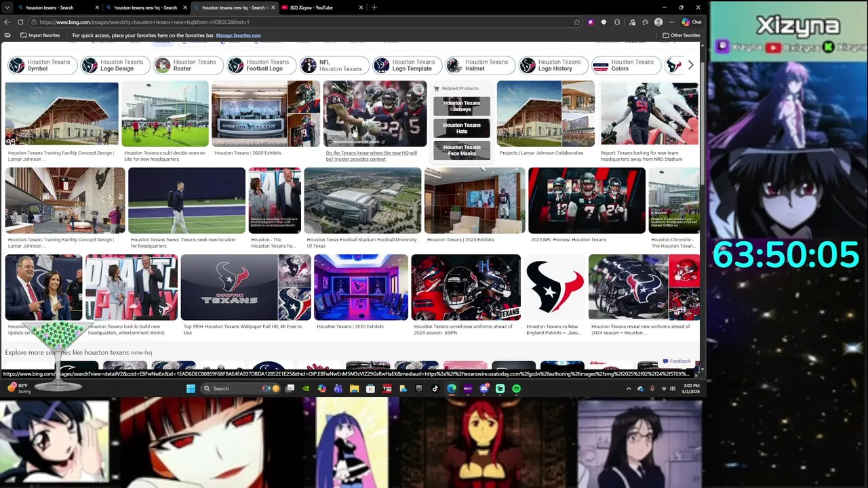
Task: Open Microsoft Teams taskbar icon
Action: (x=338, y=388)
